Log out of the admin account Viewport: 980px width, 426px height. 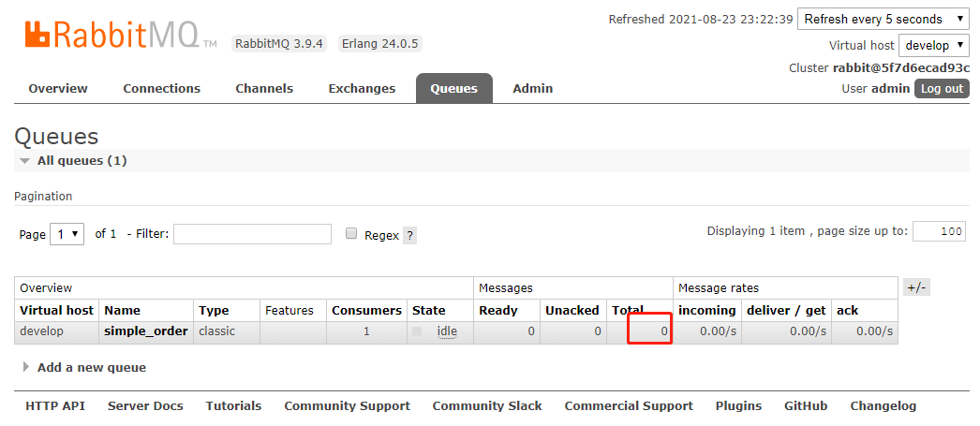tap(942, 89)
